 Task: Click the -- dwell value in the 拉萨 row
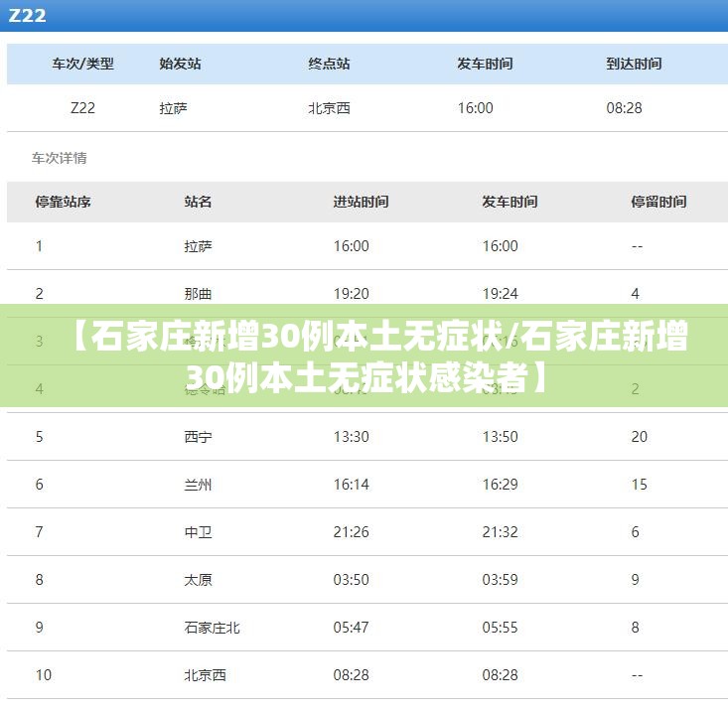637,246
